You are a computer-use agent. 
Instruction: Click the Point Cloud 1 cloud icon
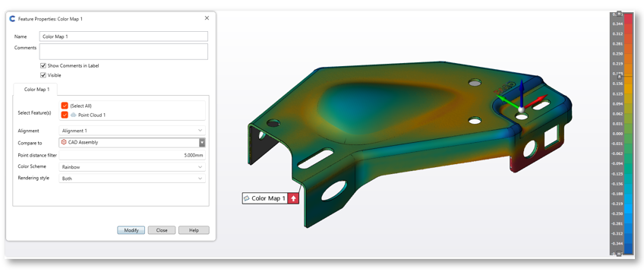tap(74, 115)
